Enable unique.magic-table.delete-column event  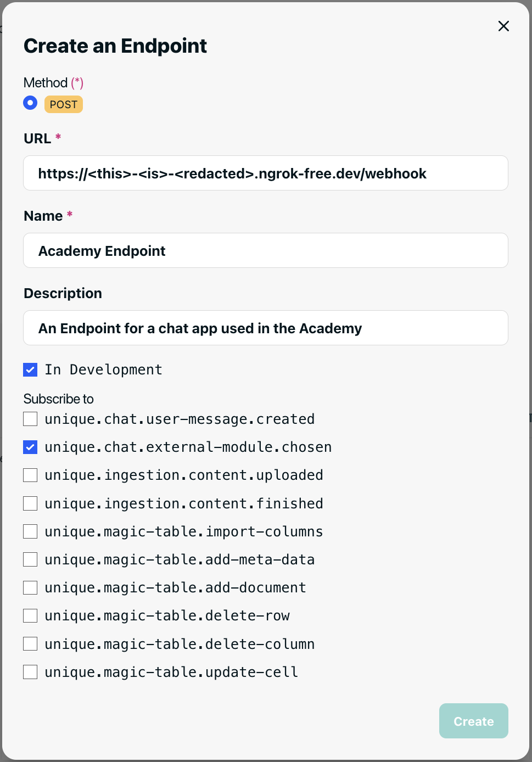tap(30, 644)
